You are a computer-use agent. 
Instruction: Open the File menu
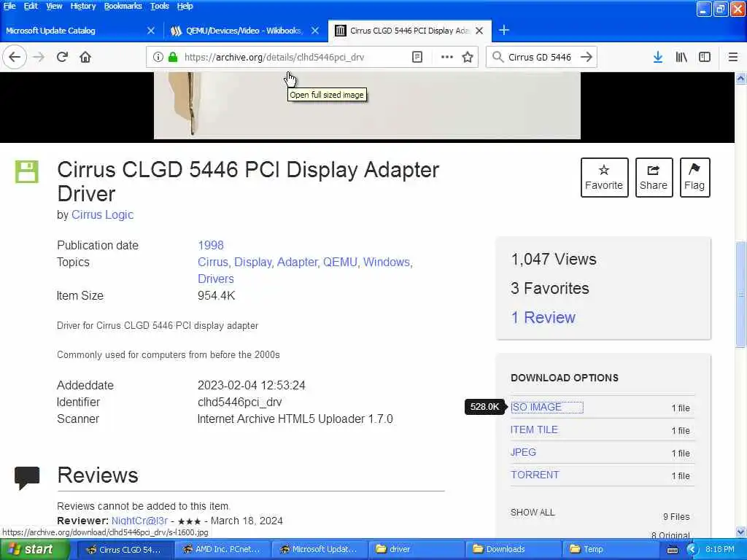click(9, 6)
